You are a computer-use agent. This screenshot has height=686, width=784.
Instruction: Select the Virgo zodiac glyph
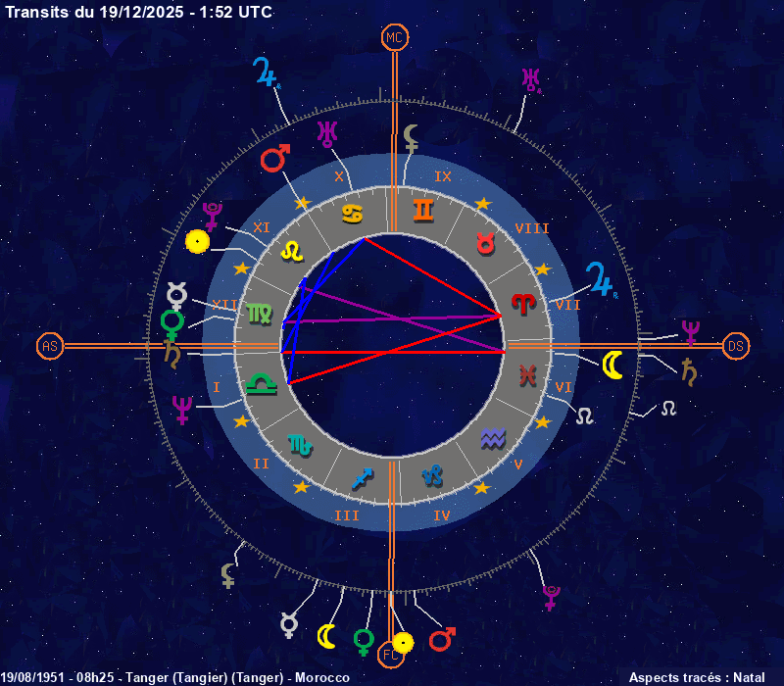[x=261, y=313]
